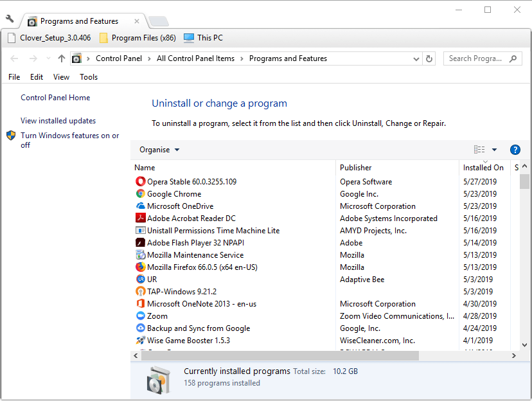Expand the chevron after All Control Panel Items
532x401 pixels.
[x=242, y=58]
